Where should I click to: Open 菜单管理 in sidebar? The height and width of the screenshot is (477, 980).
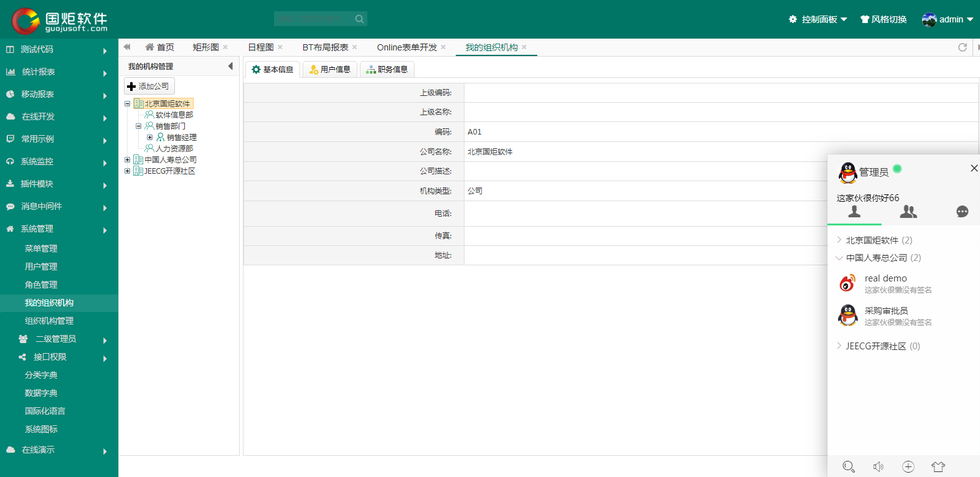41,248
